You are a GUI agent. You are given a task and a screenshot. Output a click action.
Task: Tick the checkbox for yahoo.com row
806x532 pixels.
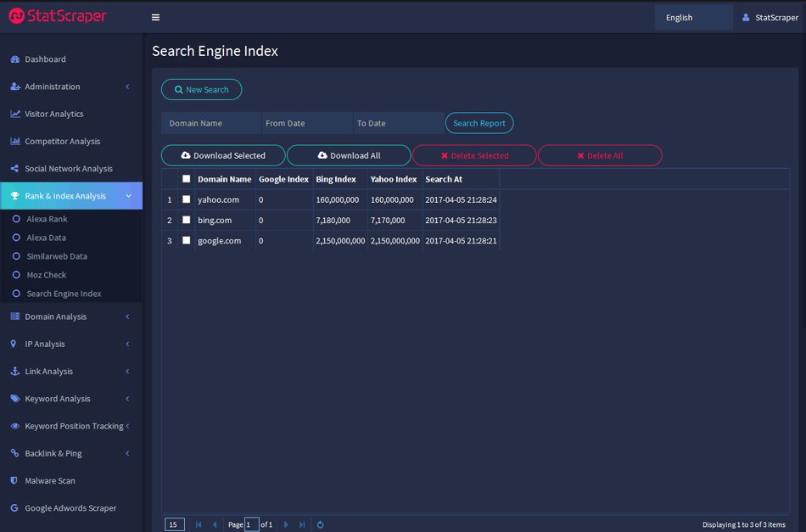186,199
